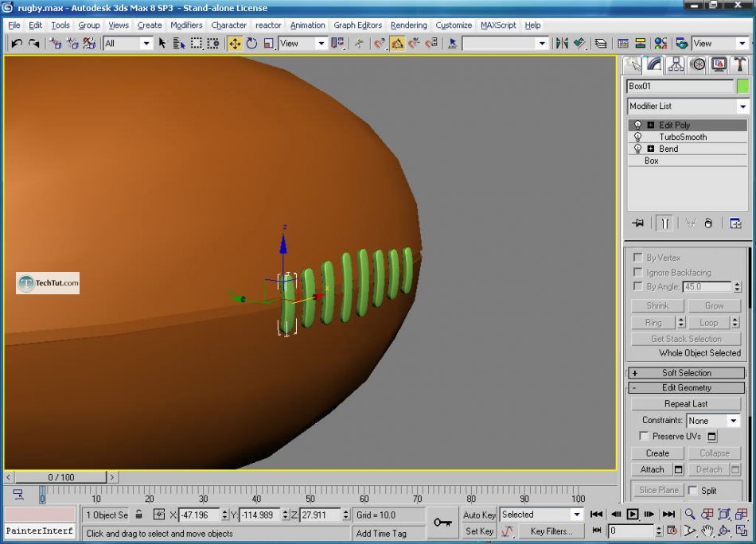
Task: Open selection filter All dropdown
Action: (x=128, y=44)
